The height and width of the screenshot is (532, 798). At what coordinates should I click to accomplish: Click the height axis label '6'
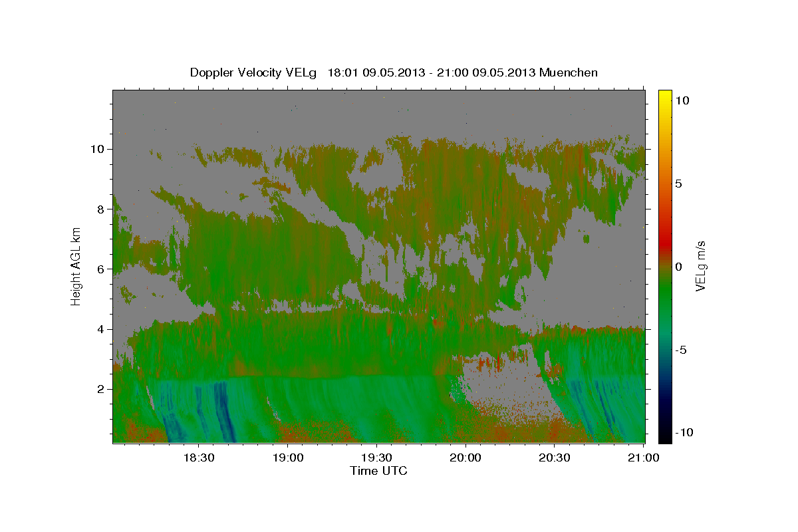pos(100,269)
